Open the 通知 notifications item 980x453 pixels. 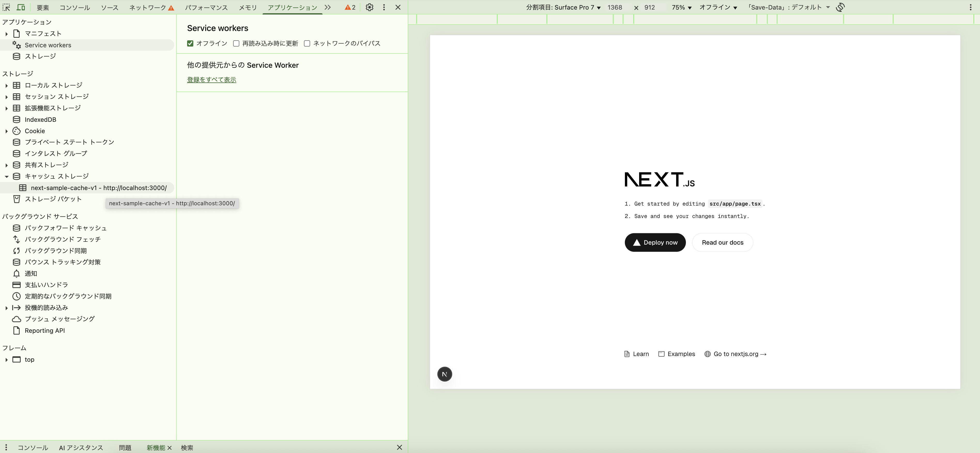pos(30,273)
